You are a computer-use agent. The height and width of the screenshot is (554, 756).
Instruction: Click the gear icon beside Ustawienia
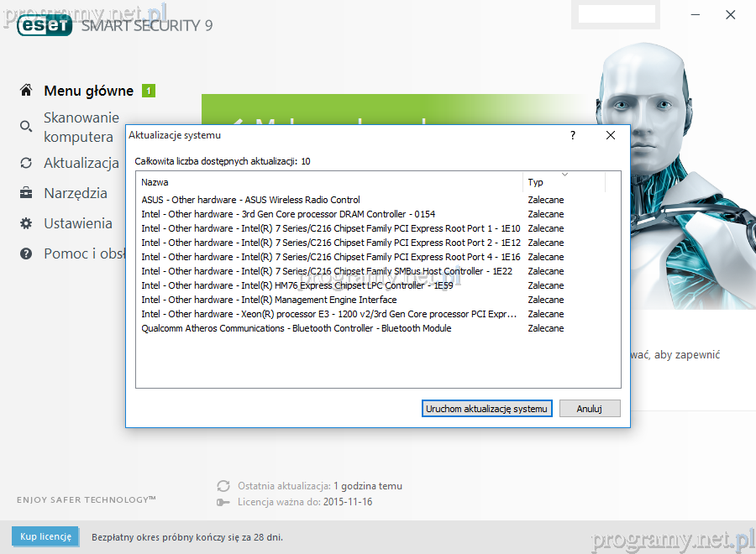(26, 223)
